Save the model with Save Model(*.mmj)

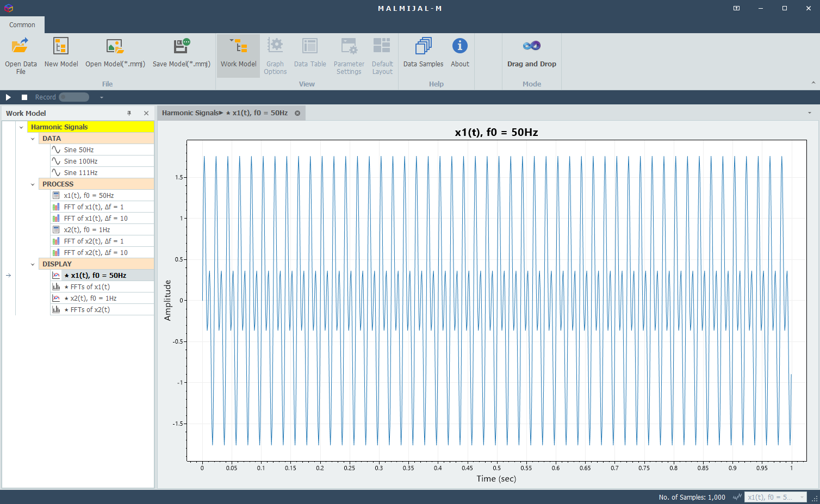182,53
